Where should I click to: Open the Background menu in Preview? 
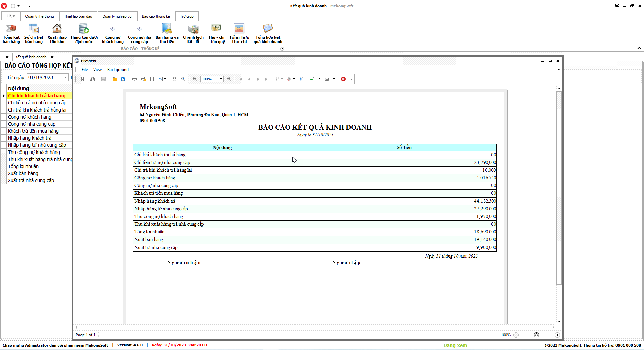[x=118, y=70]
